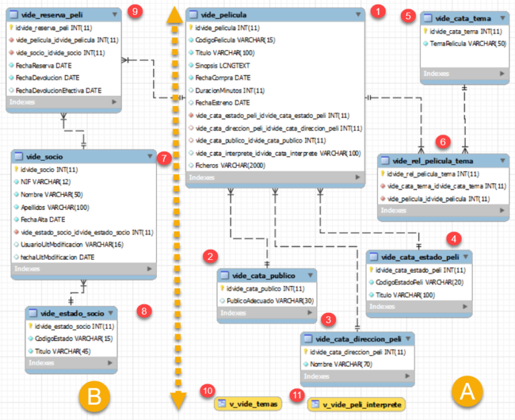Viewport: 515px width, 420px height.
Task: Click the vide_pelicula table icon
Action: click(x=194, y=14)
